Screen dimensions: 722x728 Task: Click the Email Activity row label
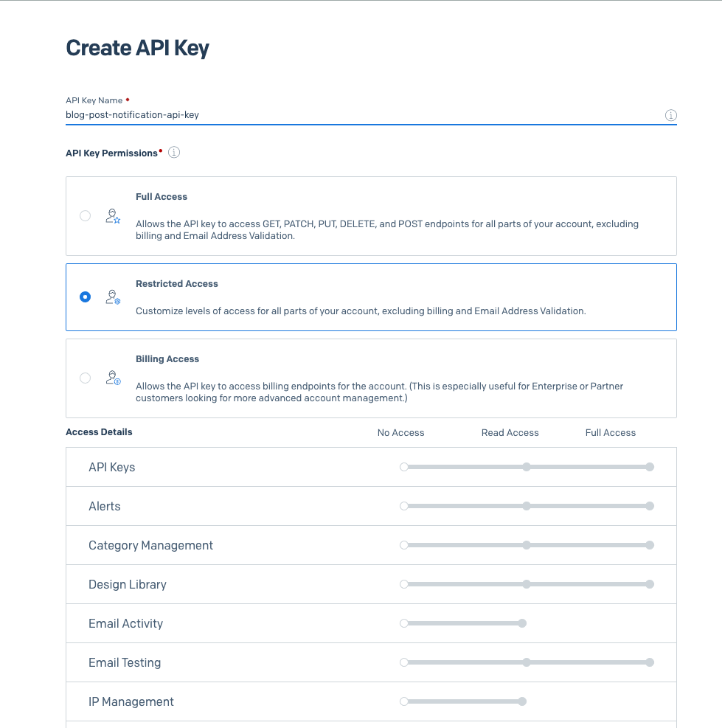(126, 623)
